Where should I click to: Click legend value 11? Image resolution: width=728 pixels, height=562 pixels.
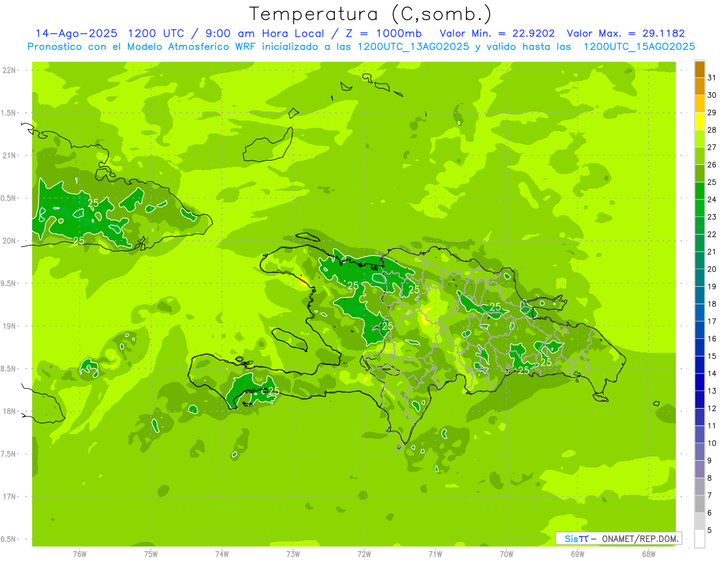pos(712,426)
